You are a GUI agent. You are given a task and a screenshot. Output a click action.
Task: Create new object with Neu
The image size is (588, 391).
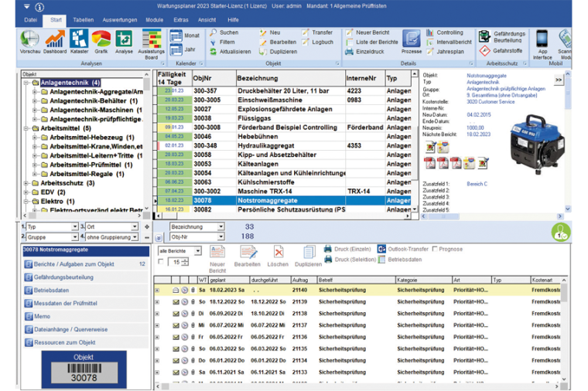270,33
